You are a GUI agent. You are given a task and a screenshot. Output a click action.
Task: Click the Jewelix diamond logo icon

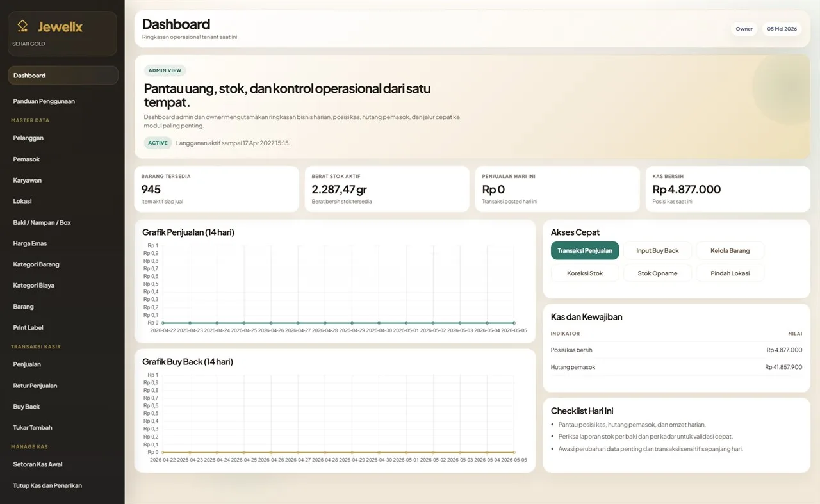coord(22,26)
